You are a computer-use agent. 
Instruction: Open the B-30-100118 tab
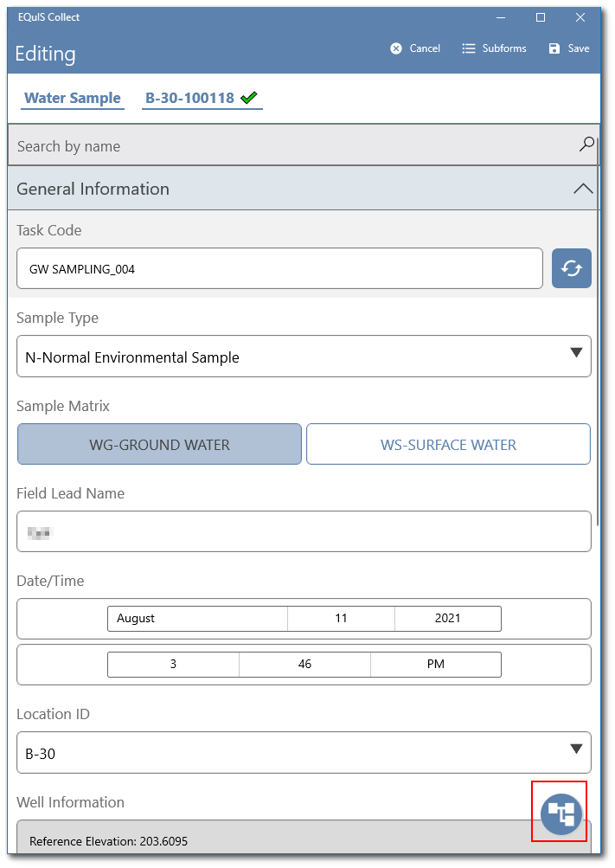(189, 98)
